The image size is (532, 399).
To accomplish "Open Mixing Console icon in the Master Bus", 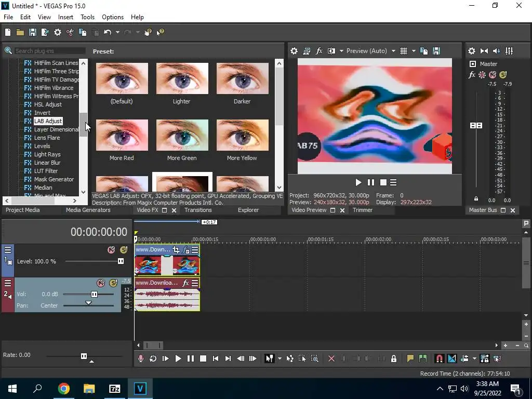I will [509, 51].
